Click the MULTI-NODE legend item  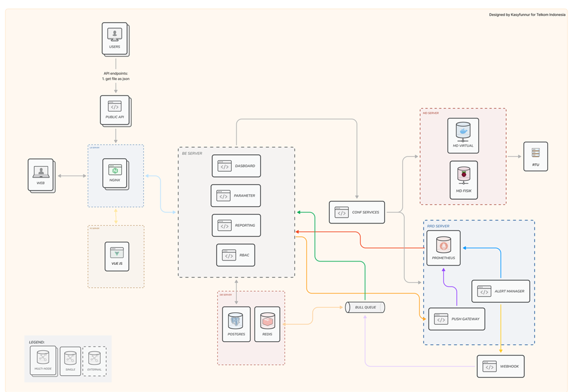(x=43, y=360)
